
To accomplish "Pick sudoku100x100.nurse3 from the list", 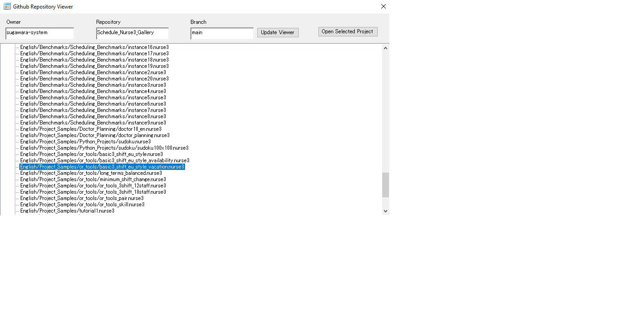I will [104, 148].
